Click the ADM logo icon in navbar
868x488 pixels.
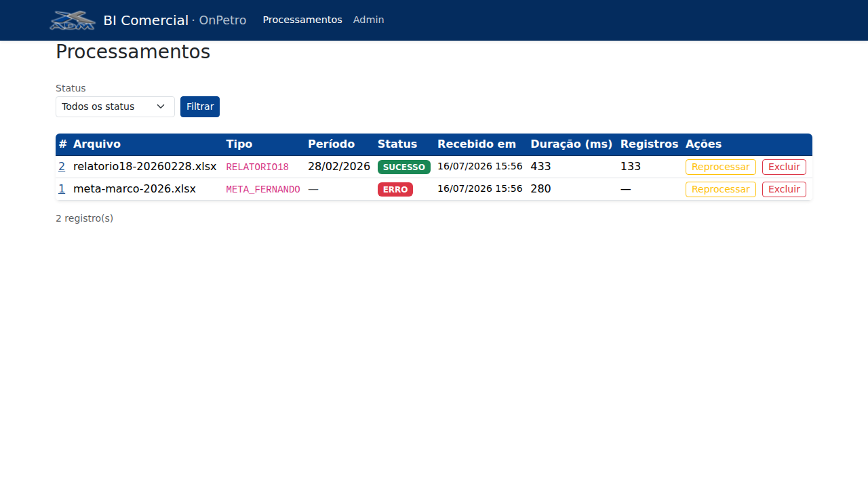point(73,20)
